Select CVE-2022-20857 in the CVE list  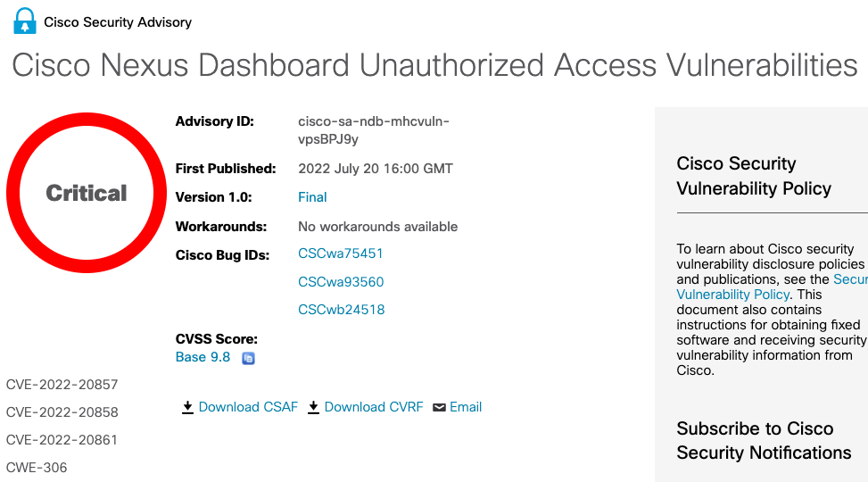coord(62,385)
